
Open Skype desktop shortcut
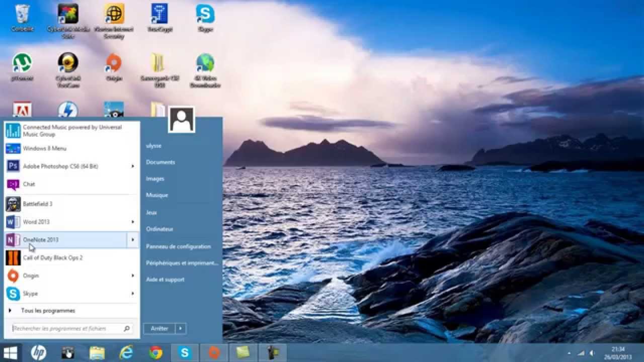pyautogui.click(x=205, y=18)
